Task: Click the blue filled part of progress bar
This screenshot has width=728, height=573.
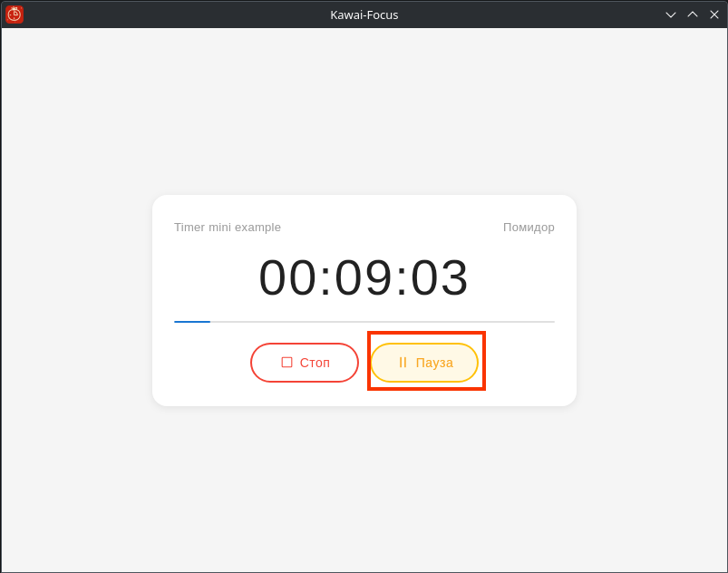Action: point(191,322)
